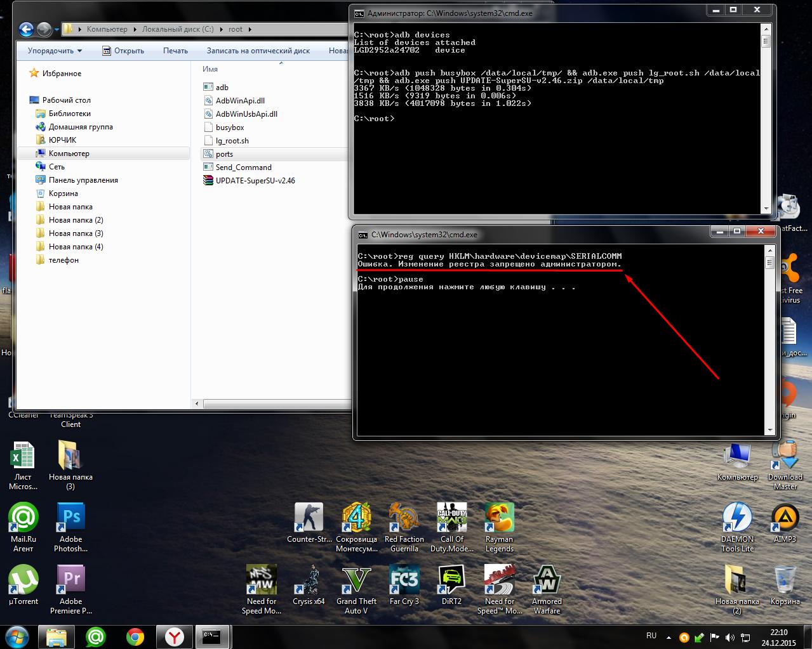
Task: Select Компьютер in the navigation pane
Action: pos(69,154)
